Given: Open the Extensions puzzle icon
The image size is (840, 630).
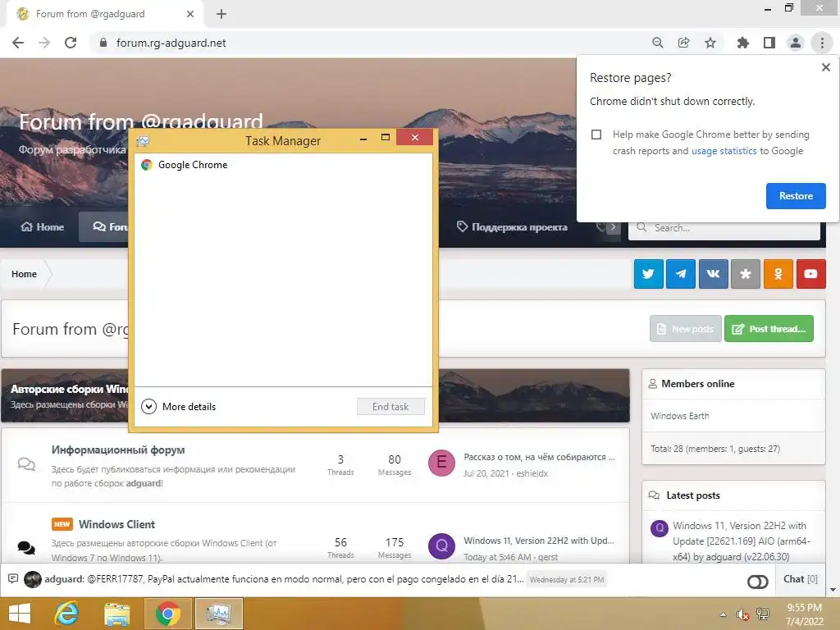Looking at the screenshot, I should [x=742, y=43].
